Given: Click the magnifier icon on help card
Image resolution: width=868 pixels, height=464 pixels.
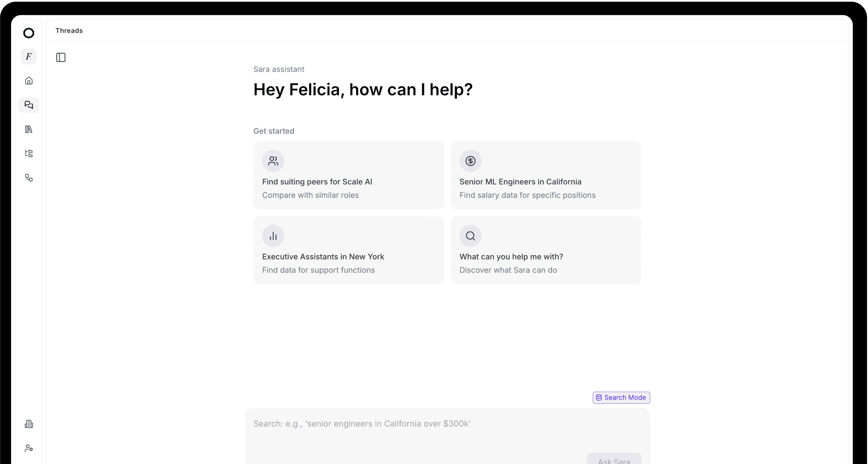Looking at the screenshot, I should (x=470, y=236).
